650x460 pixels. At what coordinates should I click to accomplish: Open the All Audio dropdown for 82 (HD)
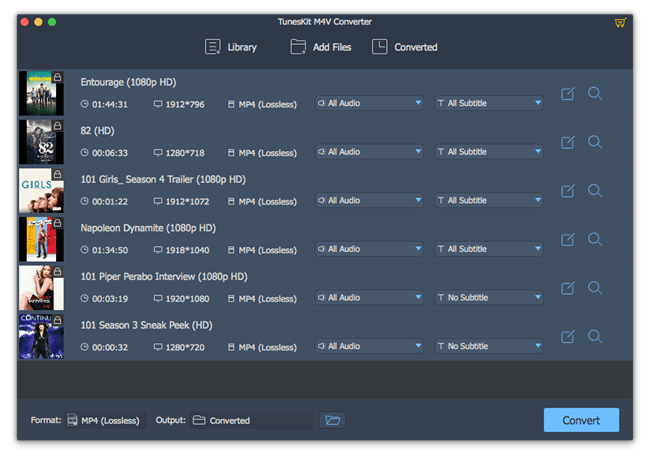coord(369,152)
